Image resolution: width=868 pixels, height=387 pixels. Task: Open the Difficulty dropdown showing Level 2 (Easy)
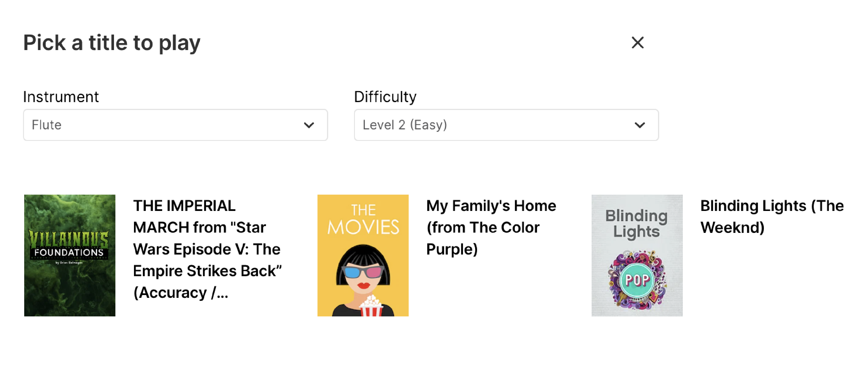coord(506,125)
